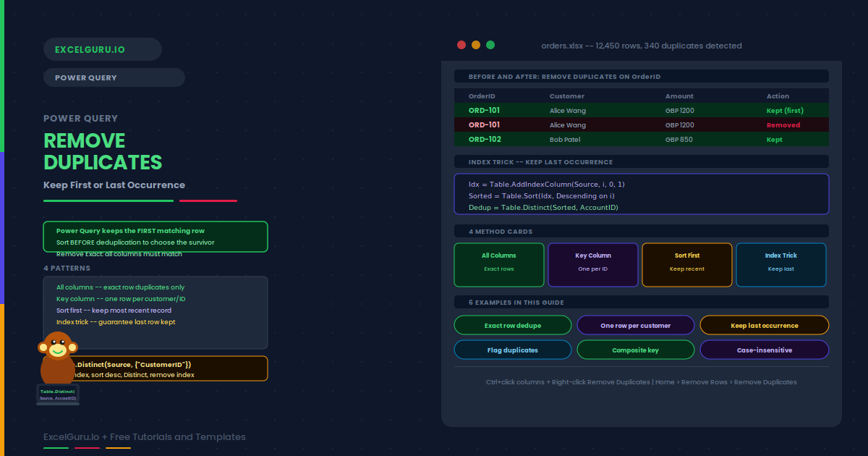Select the Composite key example pill
The width and height of the screenshot is (868, 456).
[x=636, y=350]
